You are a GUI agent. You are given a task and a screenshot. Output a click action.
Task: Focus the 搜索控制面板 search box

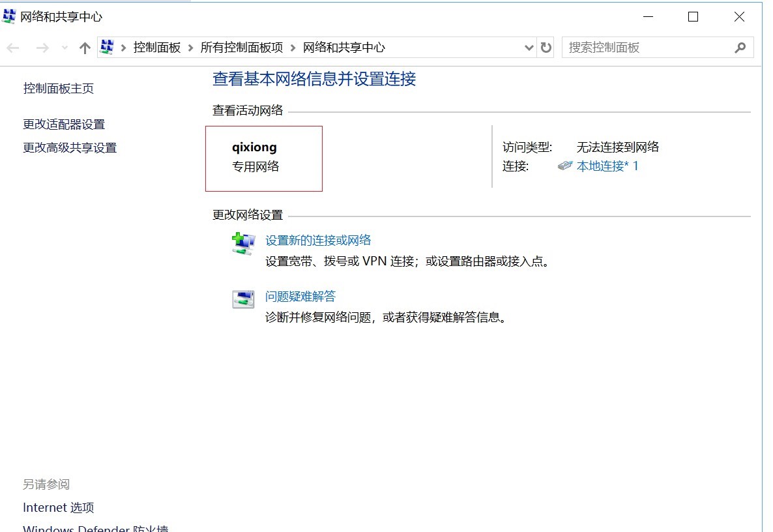point(657,48)
